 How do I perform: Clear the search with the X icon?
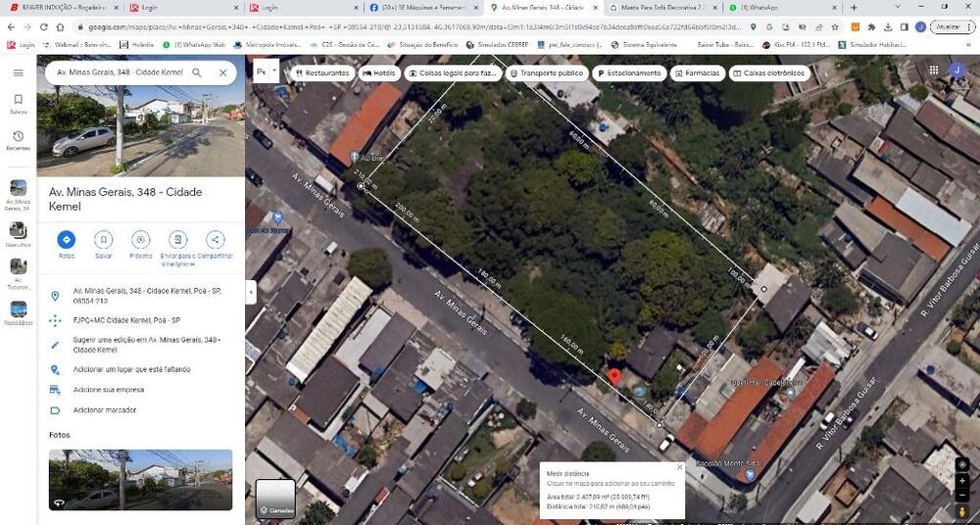222,72
